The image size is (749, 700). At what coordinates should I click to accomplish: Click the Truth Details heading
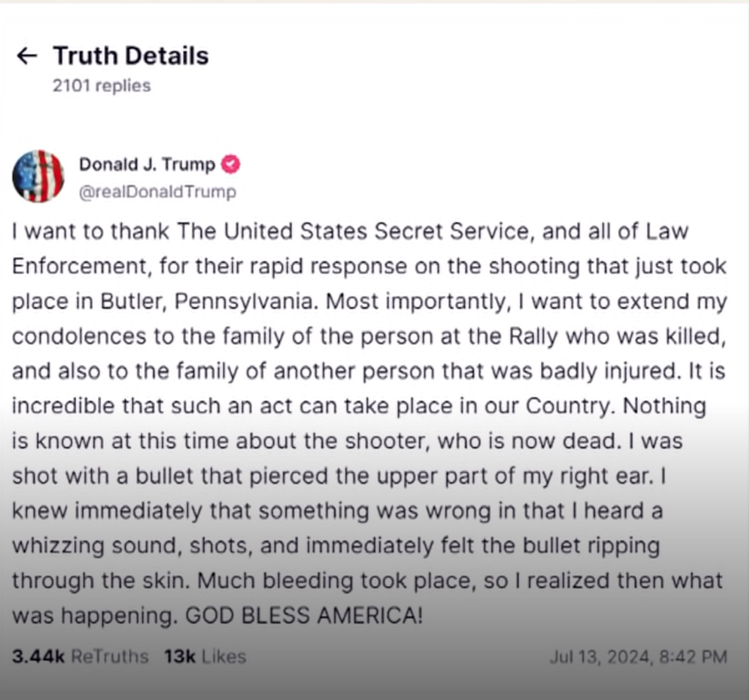coord(131,56)
